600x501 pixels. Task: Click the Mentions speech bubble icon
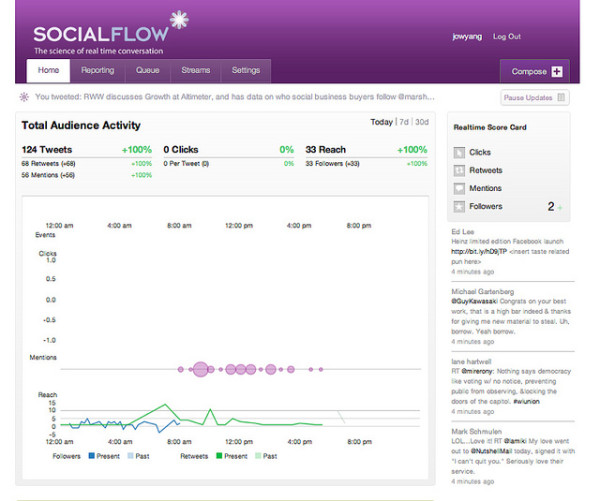point(459,188)
